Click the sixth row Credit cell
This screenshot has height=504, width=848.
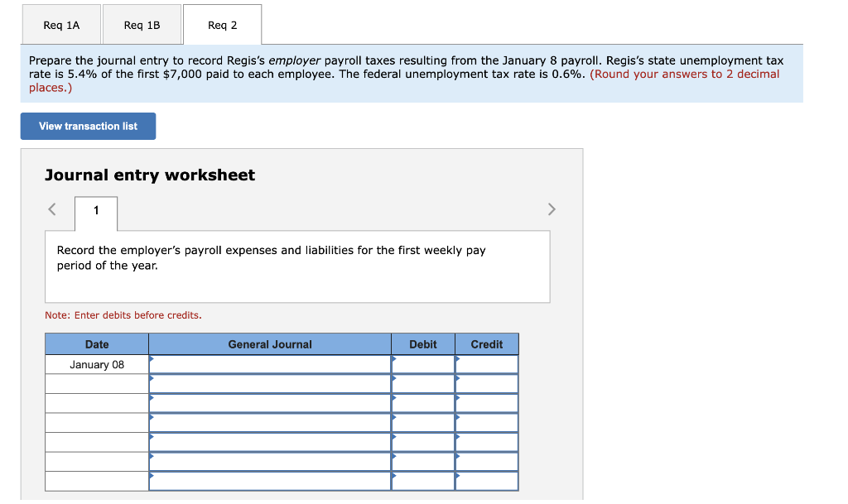click(487, 461)
